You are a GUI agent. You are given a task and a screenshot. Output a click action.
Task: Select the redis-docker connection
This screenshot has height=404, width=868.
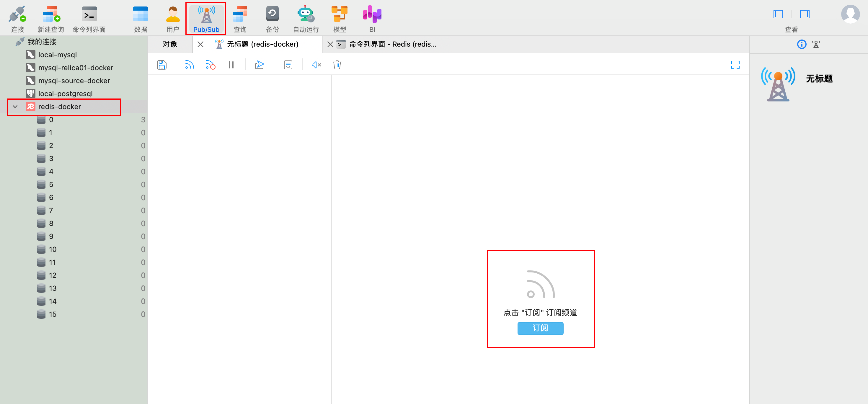59,107
